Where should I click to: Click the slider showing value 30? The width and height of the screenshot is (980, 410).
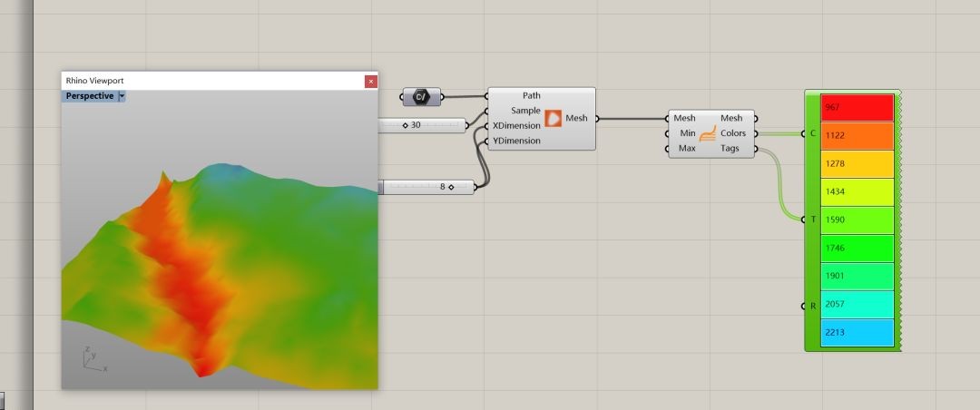(422, 125)
